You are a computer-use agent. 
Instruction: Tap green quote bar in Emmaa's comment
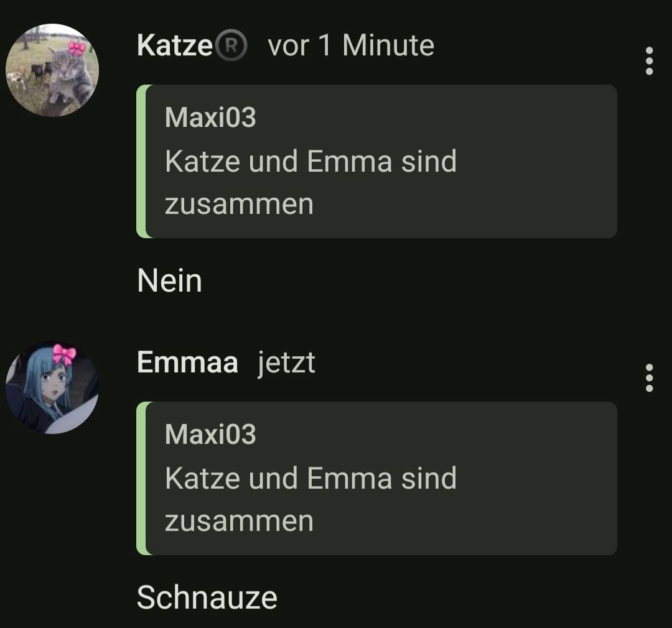[141, 479]
